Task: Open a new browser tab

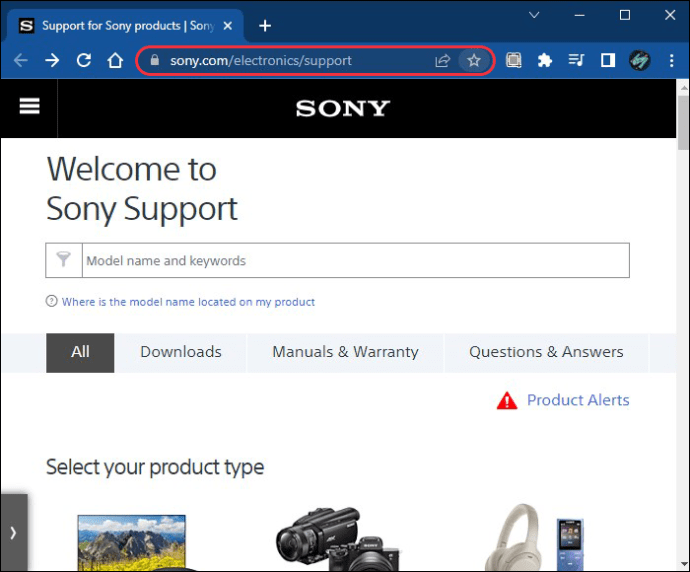Action: pyautogui.click(x=265, y=26)
